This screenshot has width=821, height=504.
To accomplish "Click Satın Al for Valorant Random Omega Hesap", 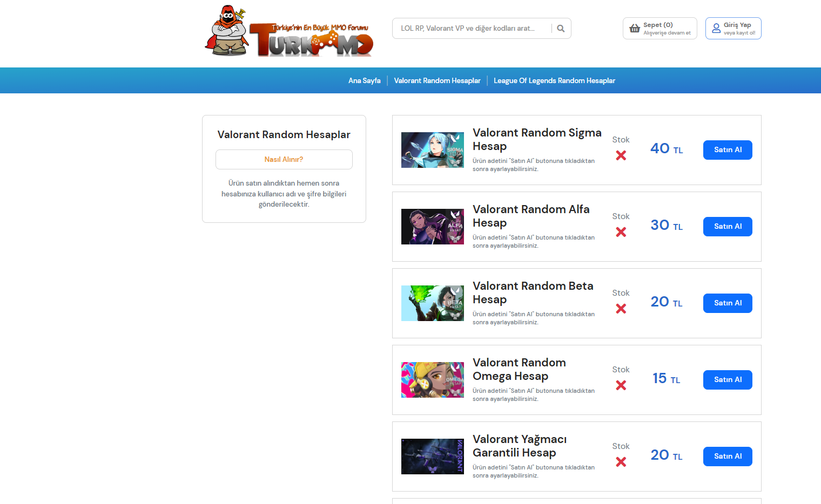I will [728, 380].
